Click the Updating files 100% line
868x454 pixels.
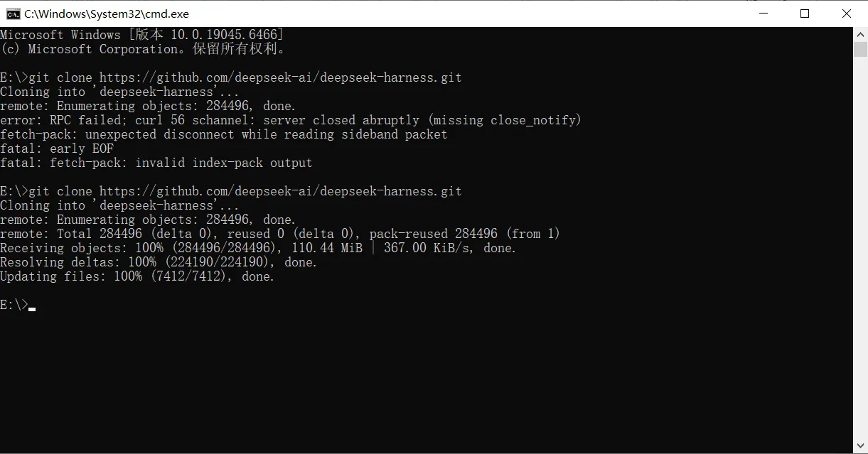coord(137,276)
